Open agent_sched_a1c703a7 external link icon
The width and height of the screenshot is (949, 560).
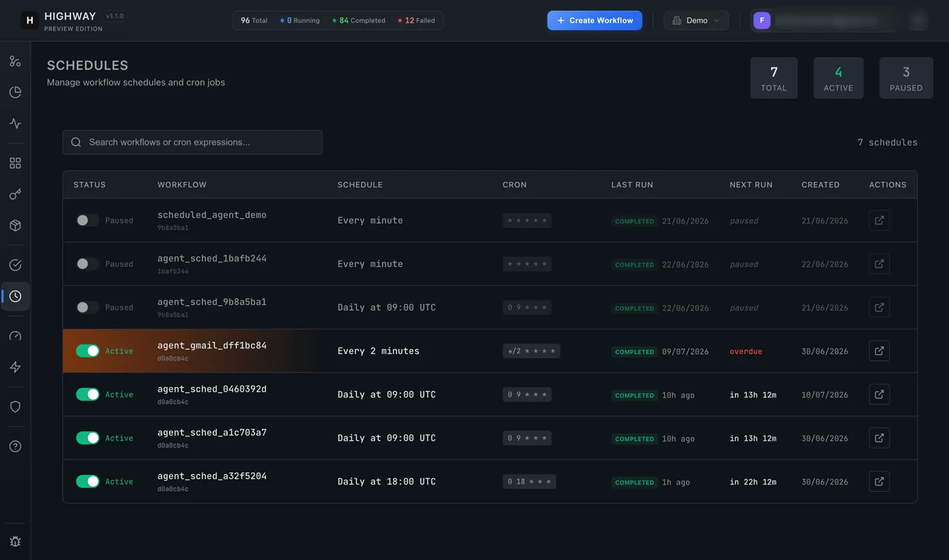click(879, 438)
